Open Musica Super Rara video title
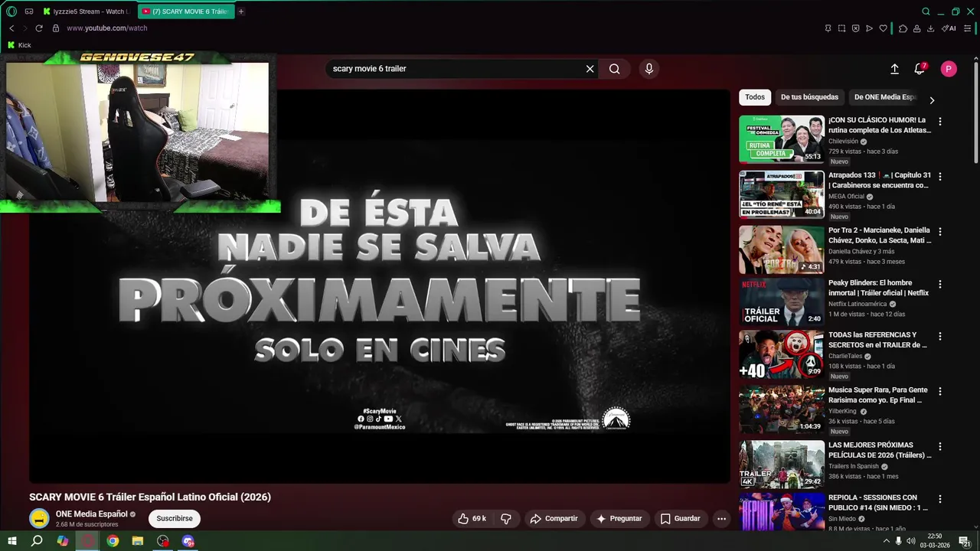The image size is (980, 551). point(877,395)
